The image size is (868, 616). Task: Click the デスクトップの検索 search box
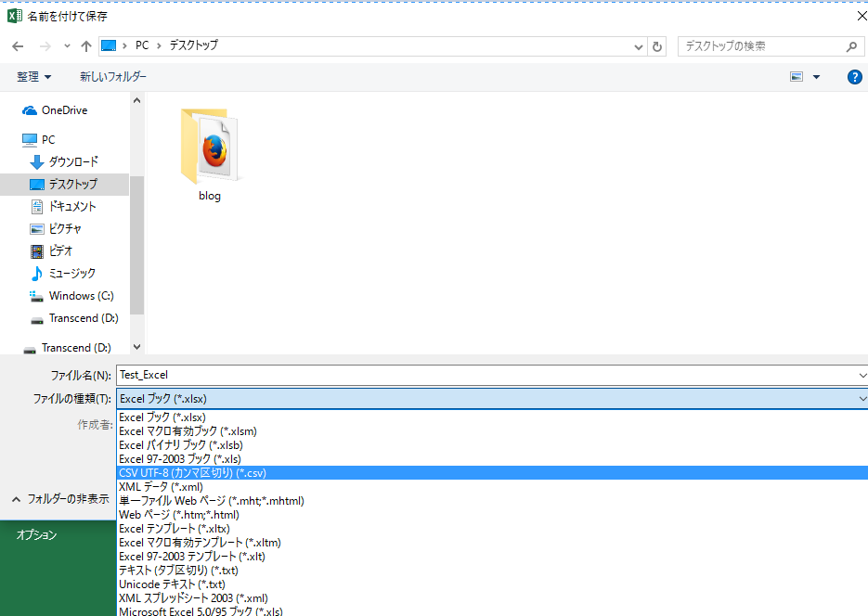761,45
